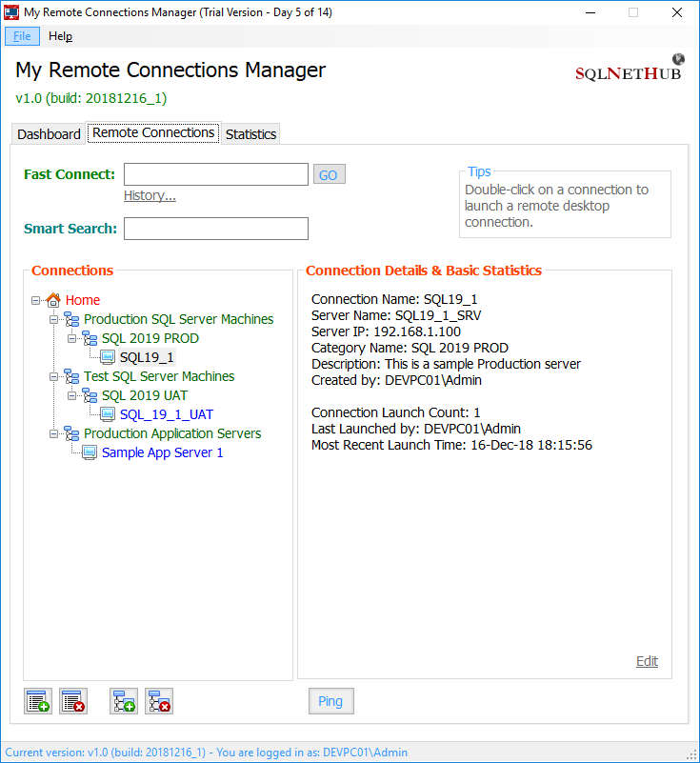Click 'Connection Name: SQL19_1' text
Screen dimensions: 700x763
(x=394, y=299)
